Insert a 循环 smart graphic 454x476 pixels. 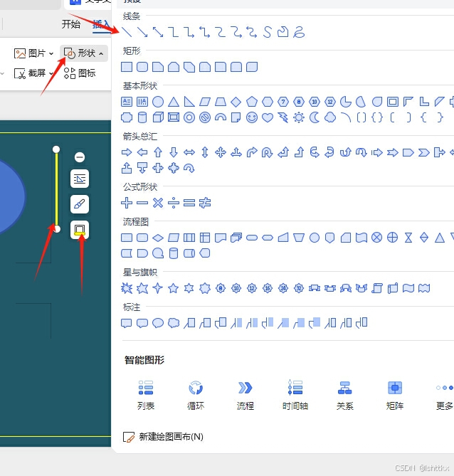[196, 395]
